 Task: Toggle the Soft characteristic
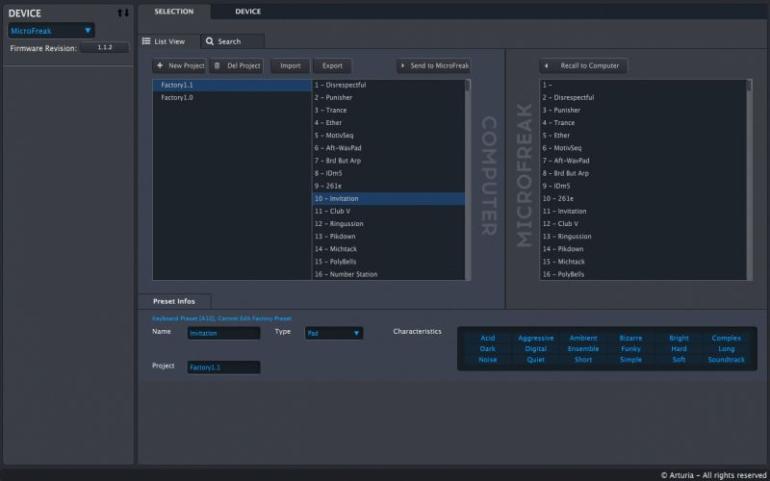click(679, 360)
